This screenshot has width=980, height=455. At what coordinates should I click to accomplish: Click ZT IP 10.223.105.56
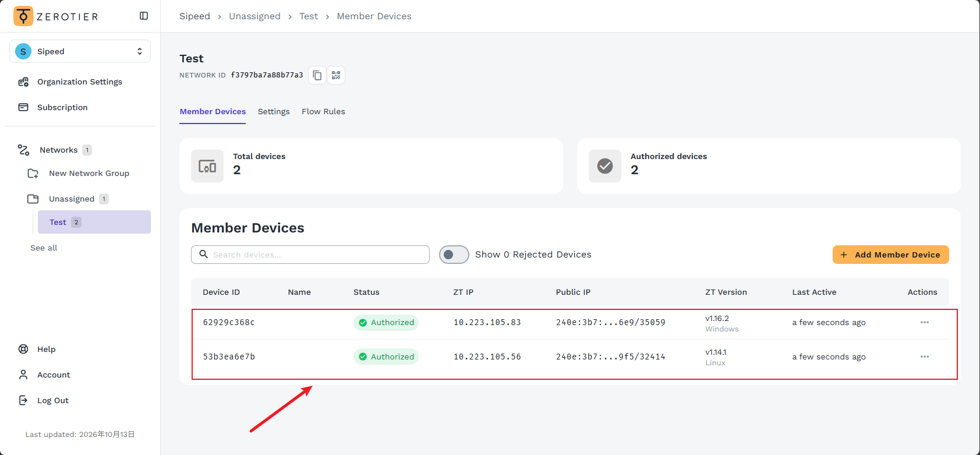tap(487, 357)
